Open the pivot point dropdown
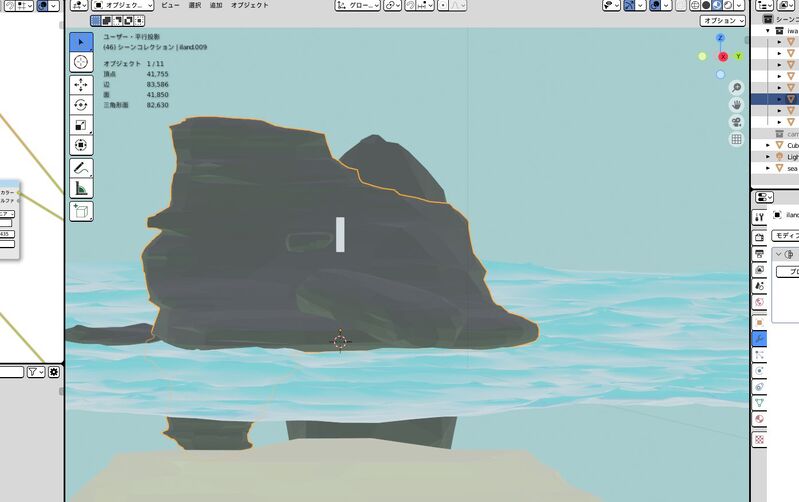The height and width of the screenshot is (502, 799). [x=392, y=5]
